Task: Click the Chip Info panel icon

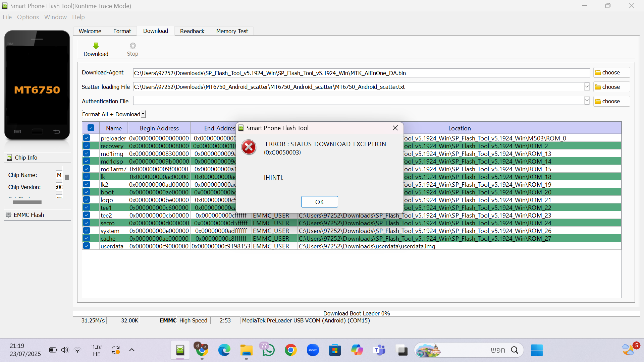Action: (9, 158)
